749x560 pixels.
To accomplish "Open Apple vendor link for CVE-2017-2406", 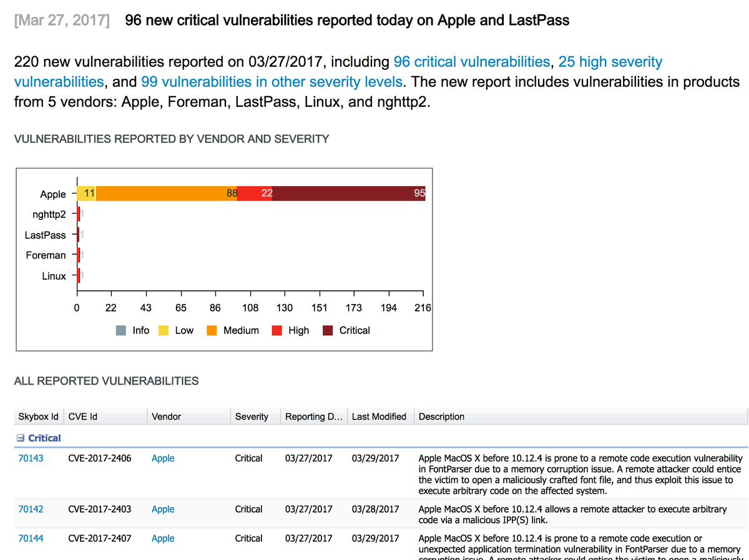I will (x=163, y=458).
